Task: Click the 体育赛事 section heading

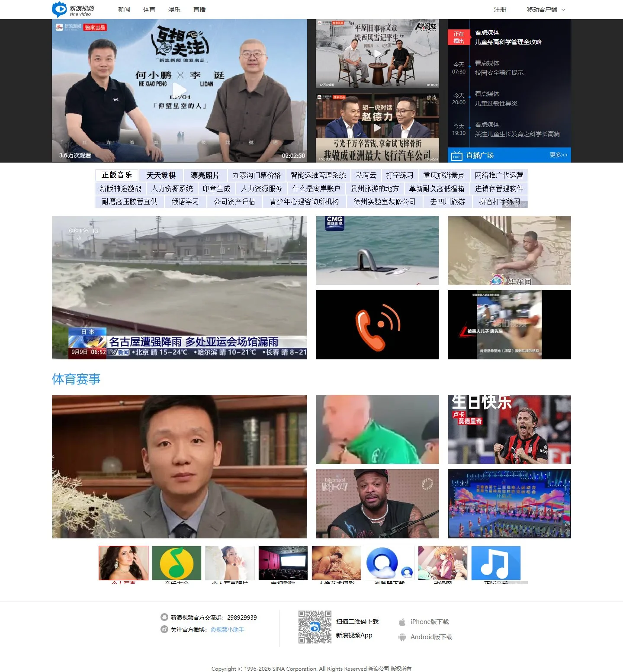Action: (x=76, y=379)
